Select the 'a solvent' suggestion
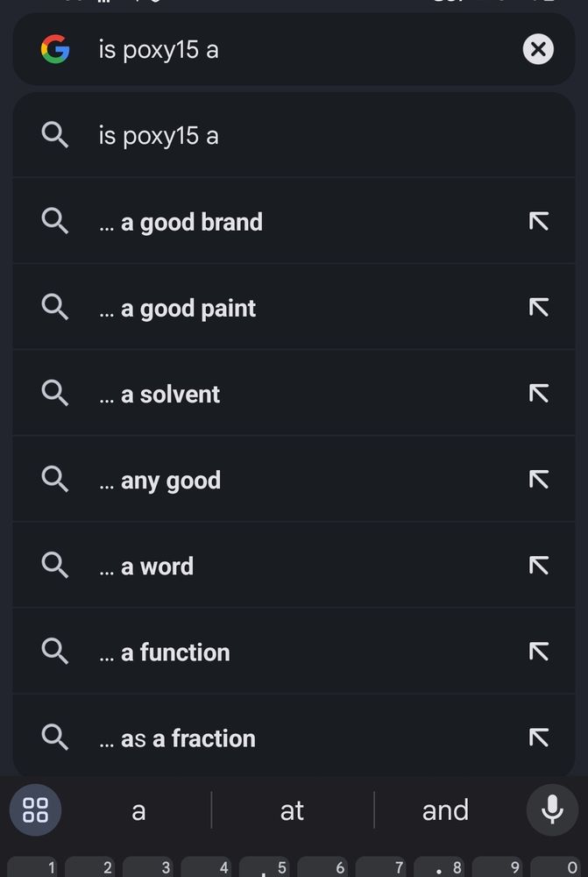588x877 pixels. [x=294, y=395]
